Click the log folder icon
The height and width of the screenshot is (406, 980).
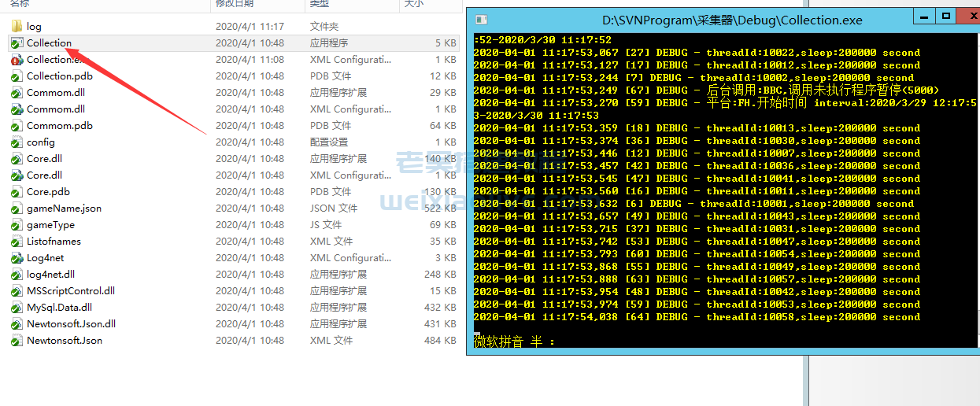tap(17, 27)
